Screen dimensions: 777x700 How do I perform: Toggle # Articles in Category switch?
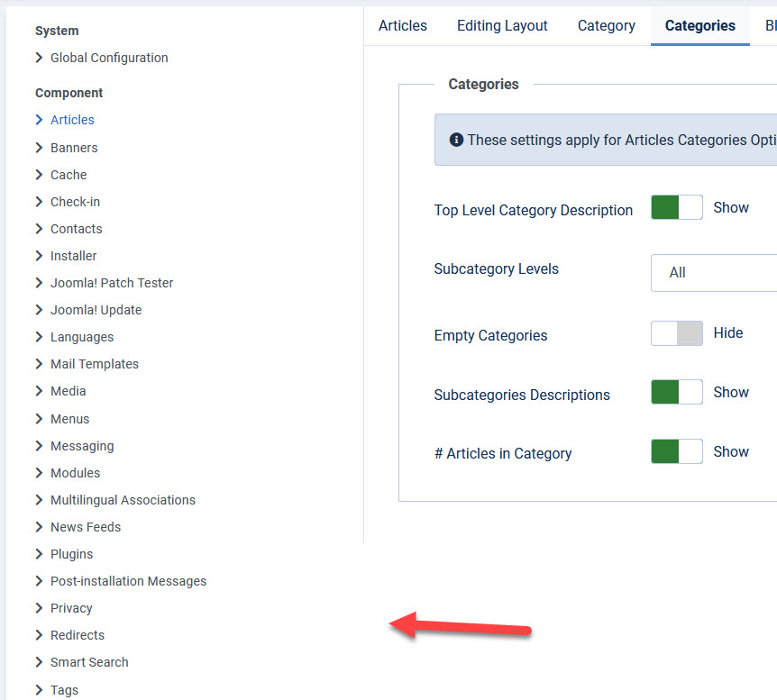(x=677, y=451)
